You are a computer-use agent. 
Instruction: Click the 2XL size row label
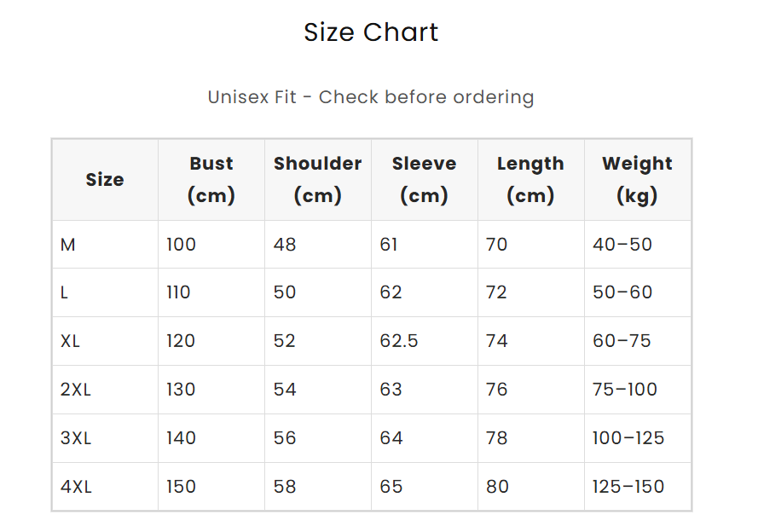point(76,390)
